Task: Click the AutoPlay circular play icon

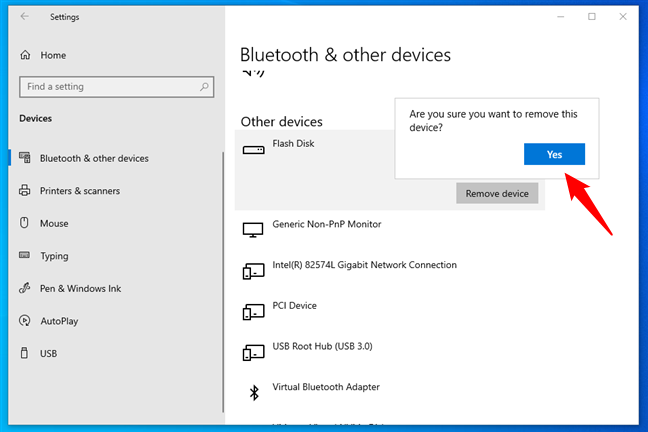Action: [25, 320]
